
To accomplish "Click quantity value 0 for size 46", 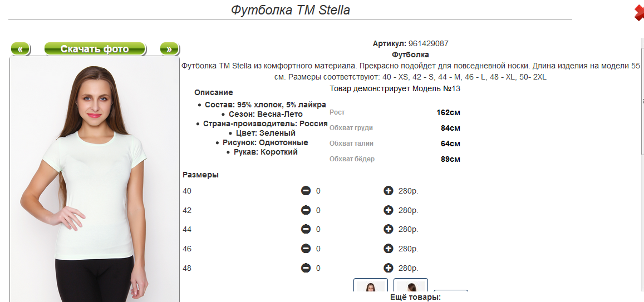I will point(318,249).
